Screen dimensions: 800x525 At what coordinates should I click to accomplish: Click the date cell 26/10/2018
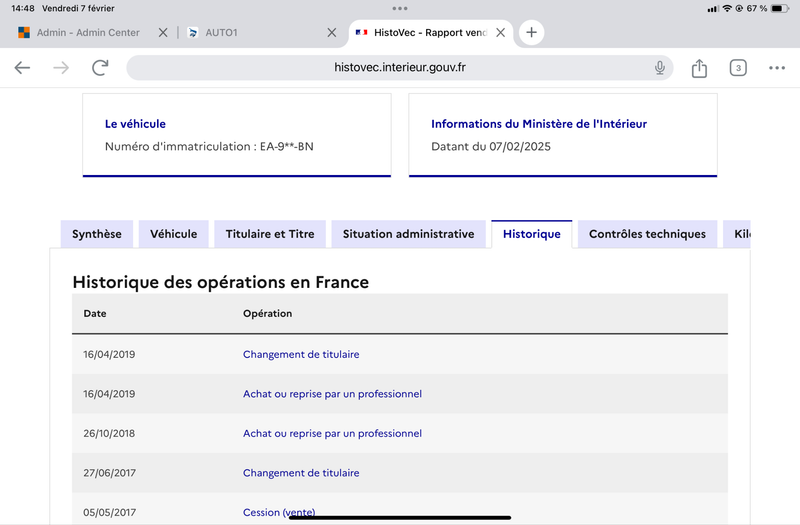pos(109,433)
